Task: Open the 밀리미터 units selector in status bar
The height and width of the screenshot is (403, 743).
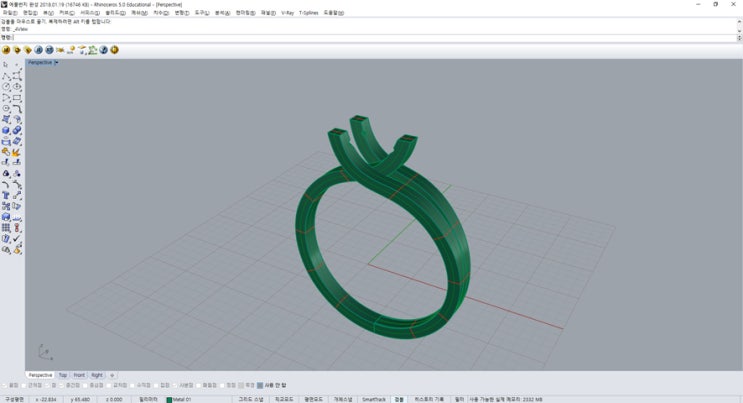Action: [x=148, y=400]
